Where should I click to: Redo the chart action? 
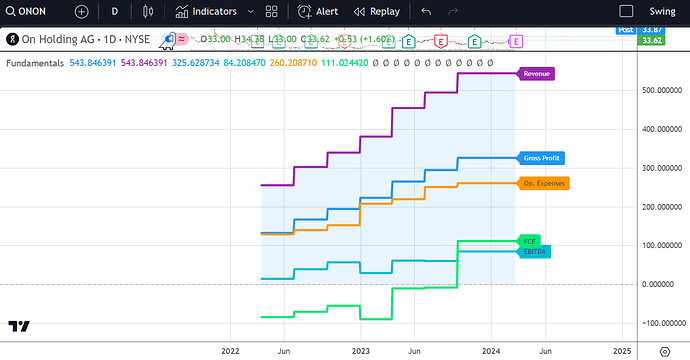pos(453,11)
